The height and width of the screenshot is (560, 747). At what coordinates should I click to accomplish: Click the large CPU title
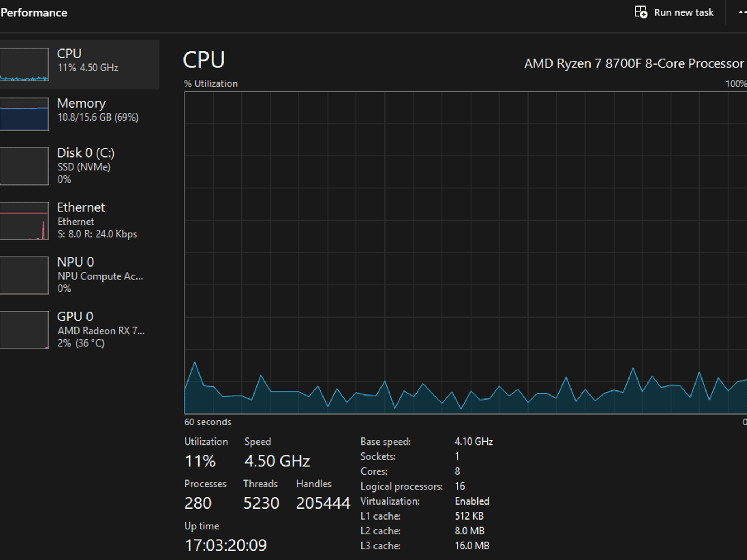(204, 60)
